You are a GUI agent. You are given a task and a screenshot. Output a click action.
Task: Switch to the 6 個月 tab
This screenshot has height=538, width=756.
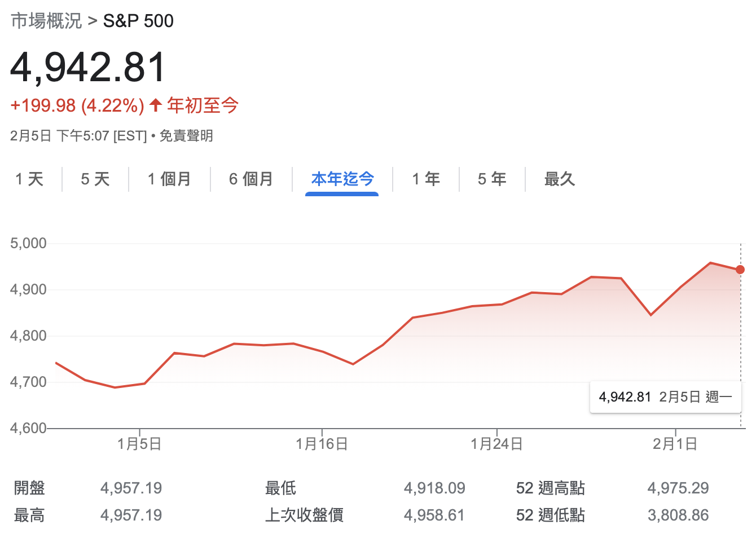tap(251, 179)
